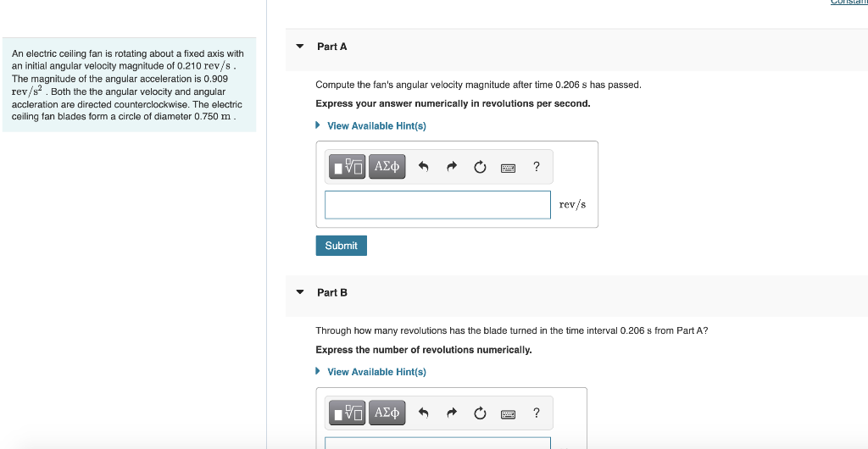Viewport: 868px width, 449px height.
Task: Focus the rev/s answer input box
Action: click(437, 205)
